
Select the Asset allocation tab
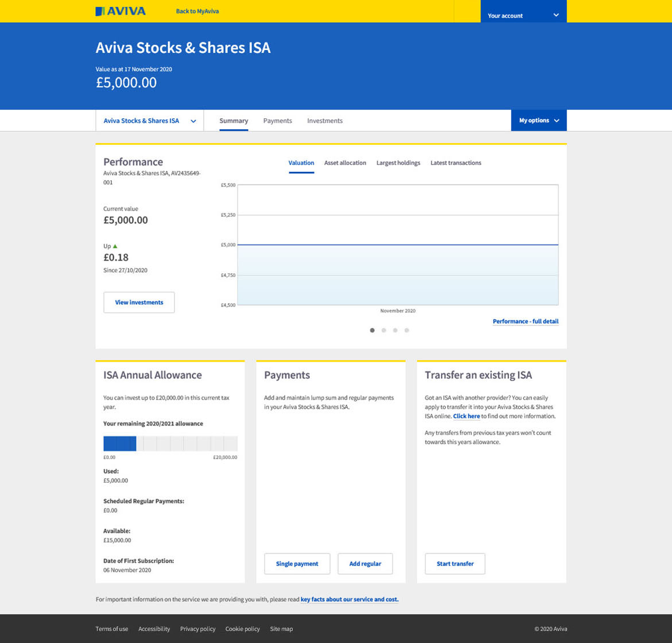coord(345,163)
